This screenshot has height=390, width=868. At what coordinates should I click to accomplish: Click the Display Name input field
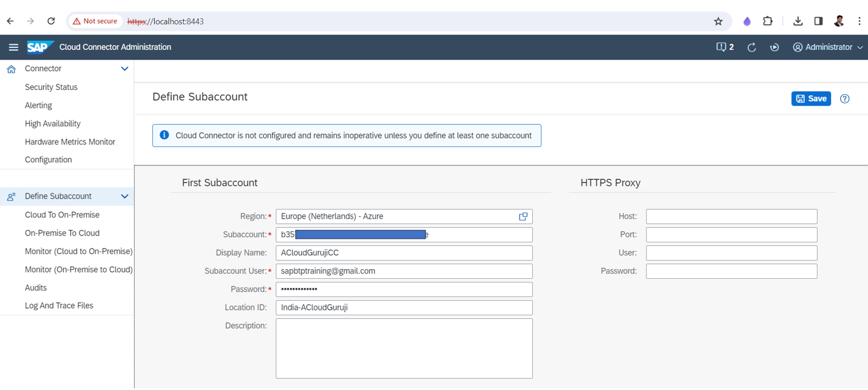(x=404, y=253)
